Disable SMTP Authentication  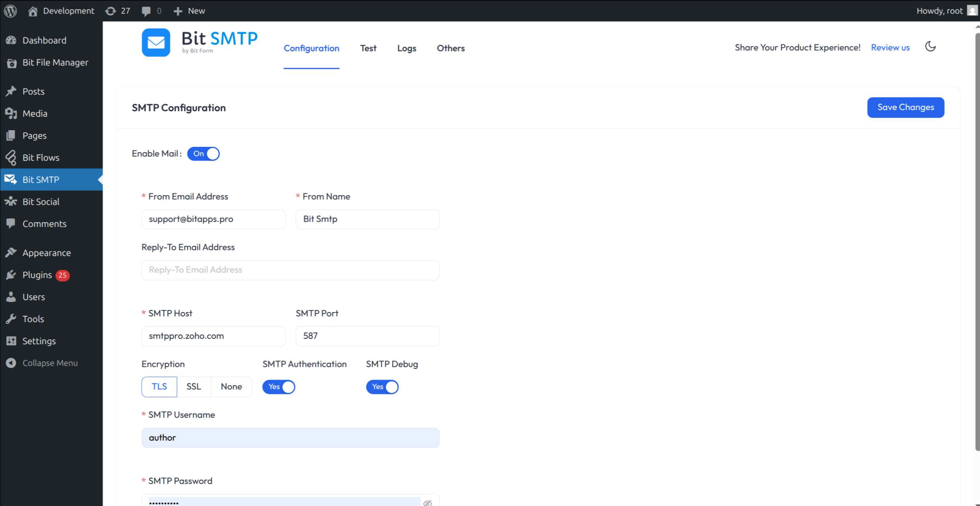[x=278, y=387]
